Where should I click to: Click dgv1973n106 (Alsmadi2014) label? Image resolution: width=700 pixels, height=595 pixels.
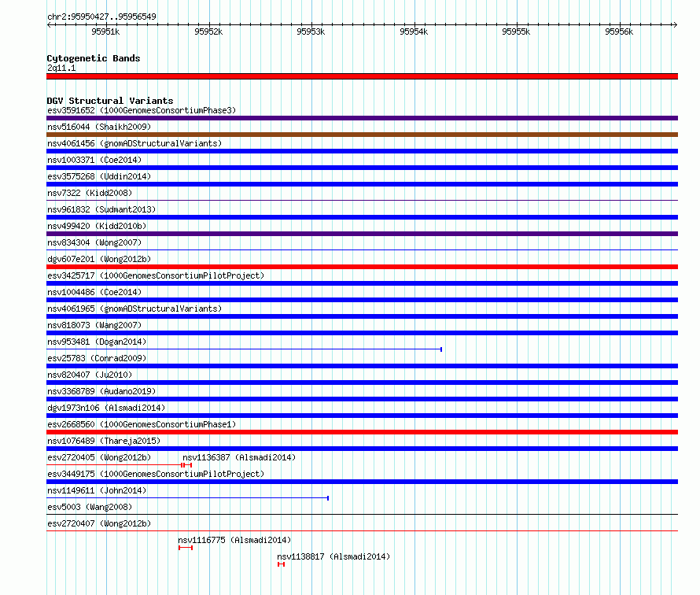[x=106, y=408]
